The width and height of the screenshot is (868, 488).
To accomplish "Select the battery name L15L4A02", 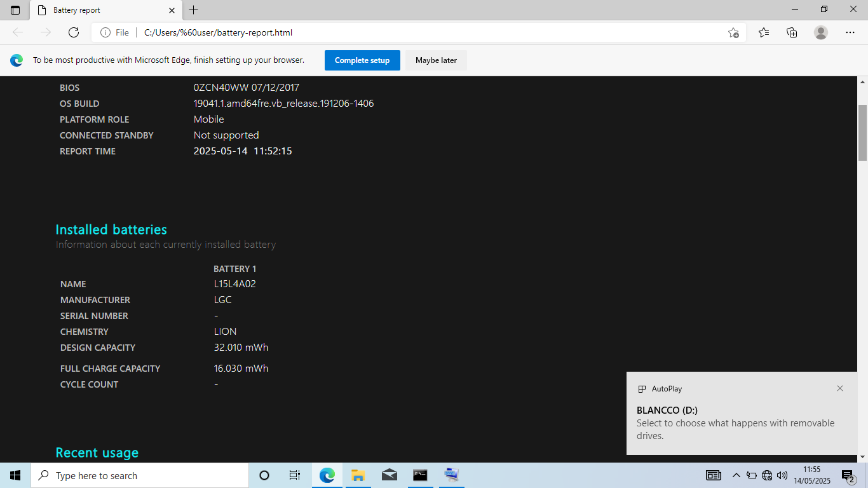I will 234,284.
